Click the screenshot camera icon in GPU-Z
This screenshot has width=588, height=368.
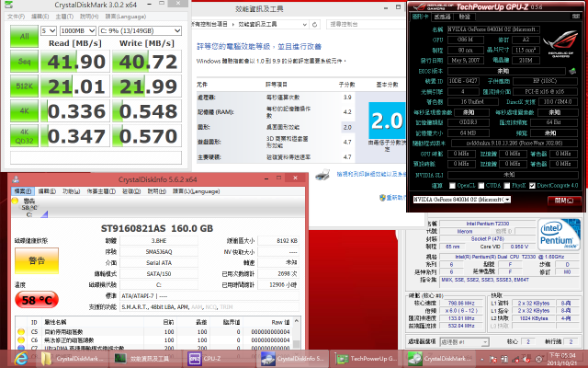point(576,17)
